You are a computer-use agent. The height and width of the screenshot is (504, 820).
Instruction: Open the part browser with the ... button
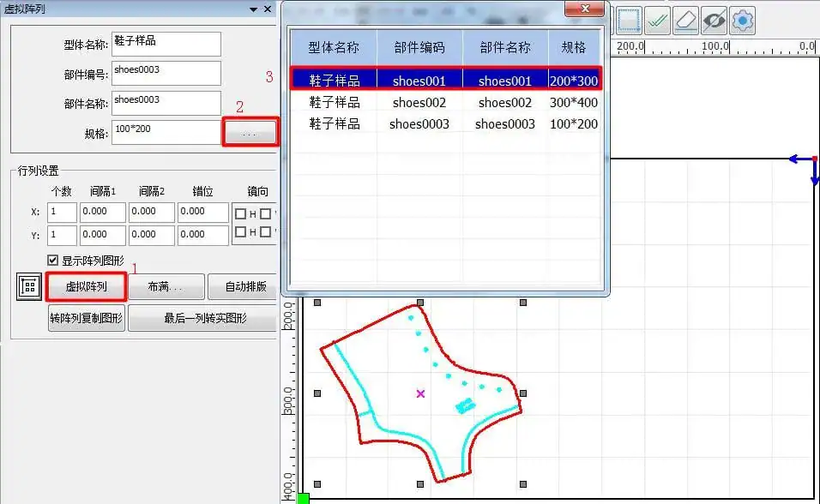click(250, 132)
